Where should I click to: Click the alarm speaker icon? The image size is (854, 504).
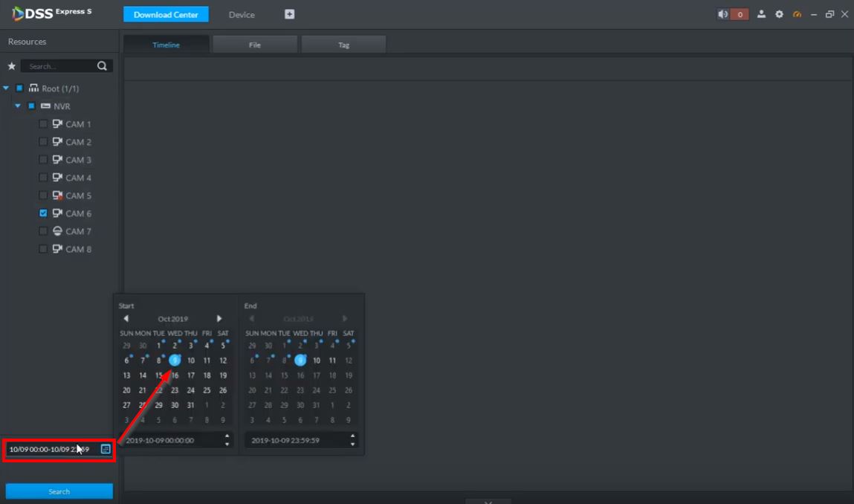722,14
